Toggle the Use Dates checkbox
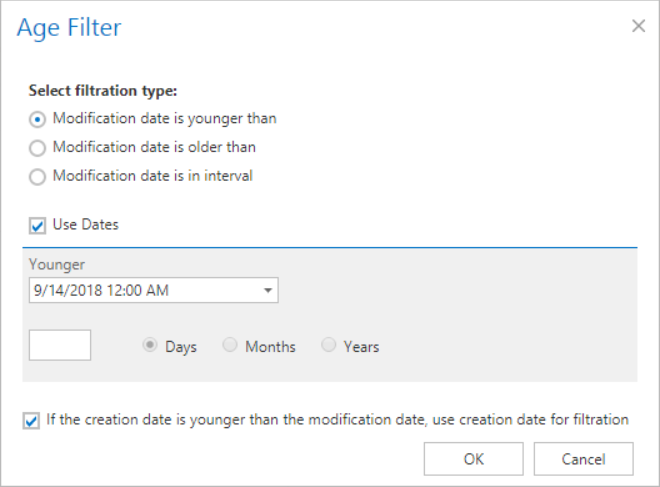The image size is (660, 487). [x=38, y=226]
